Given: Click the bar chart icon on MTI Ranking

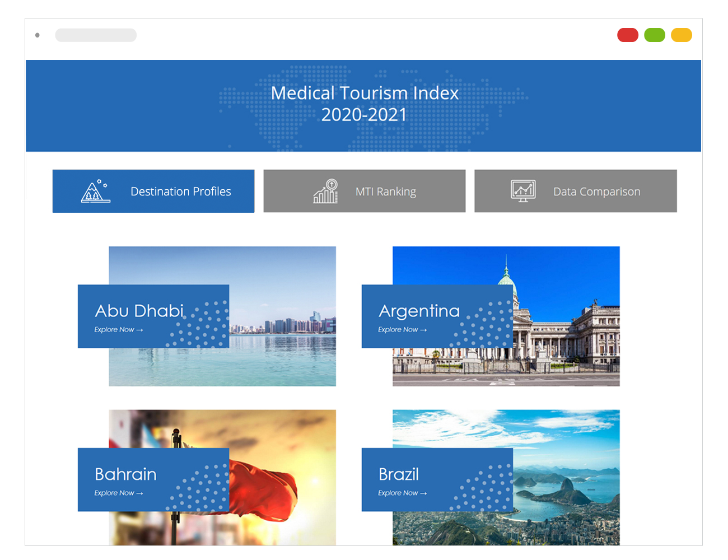Looking at the screenshot, I should pyautogui.click(x=326, y=192).
